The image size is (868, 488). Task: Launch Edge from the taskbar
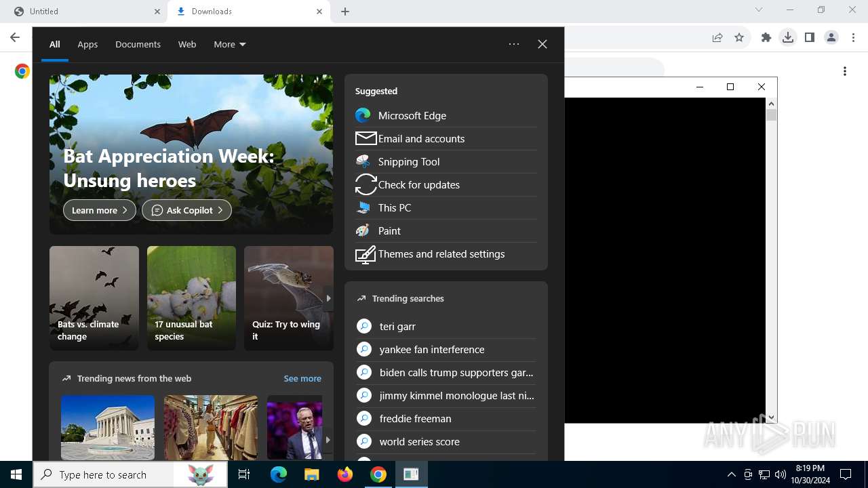click(279, 474)
